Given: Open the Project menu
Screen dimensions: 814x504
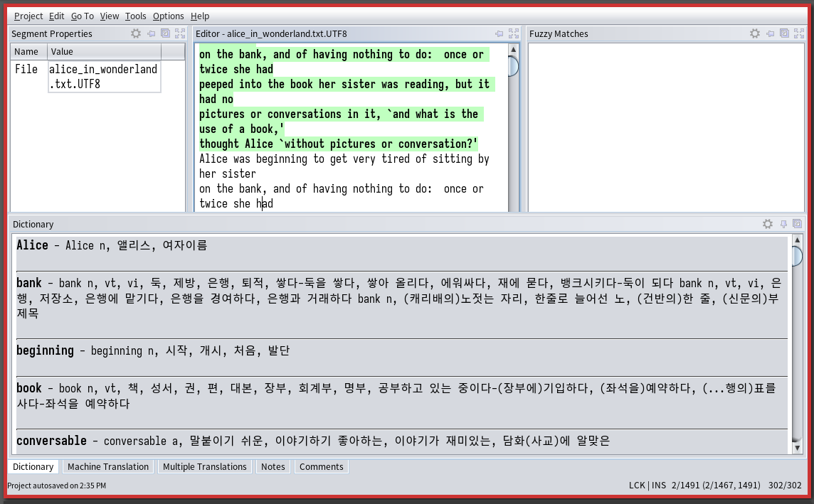Looking at the screenshot, I should 28,16.
